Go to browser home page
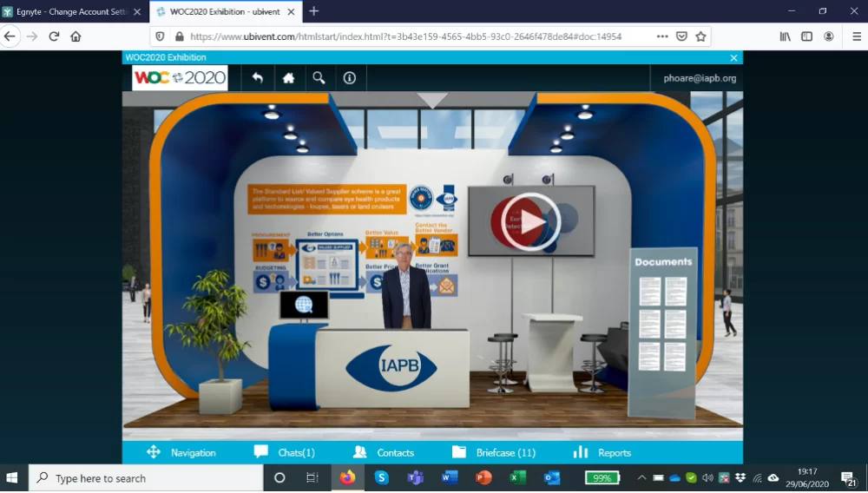Screen dimensions: 868x493 coord(76,36)
